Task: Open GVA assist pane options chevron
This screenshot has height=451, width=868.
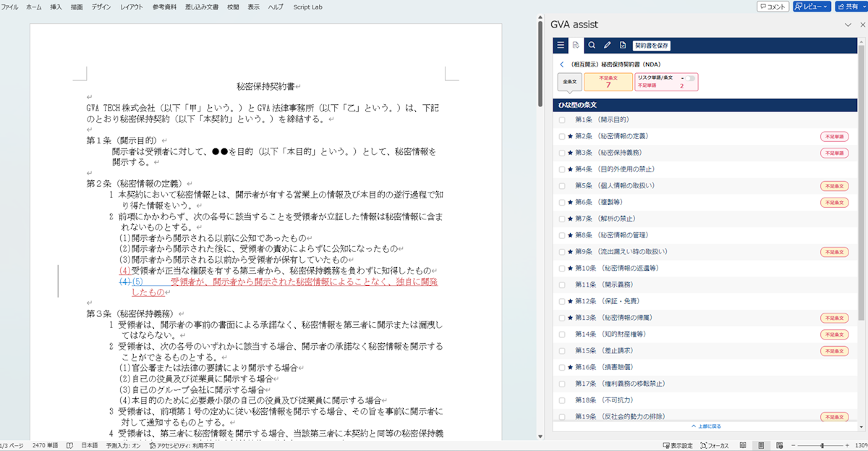Action: click(848, 25)
